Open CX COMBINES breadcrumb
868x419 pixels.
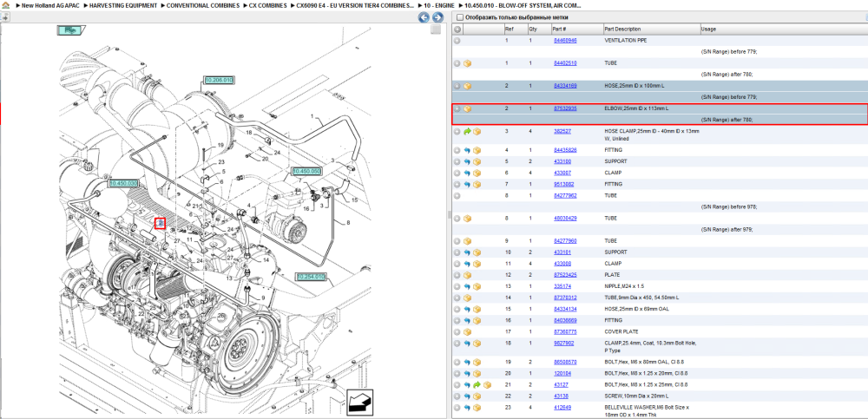tap(267, 5)
